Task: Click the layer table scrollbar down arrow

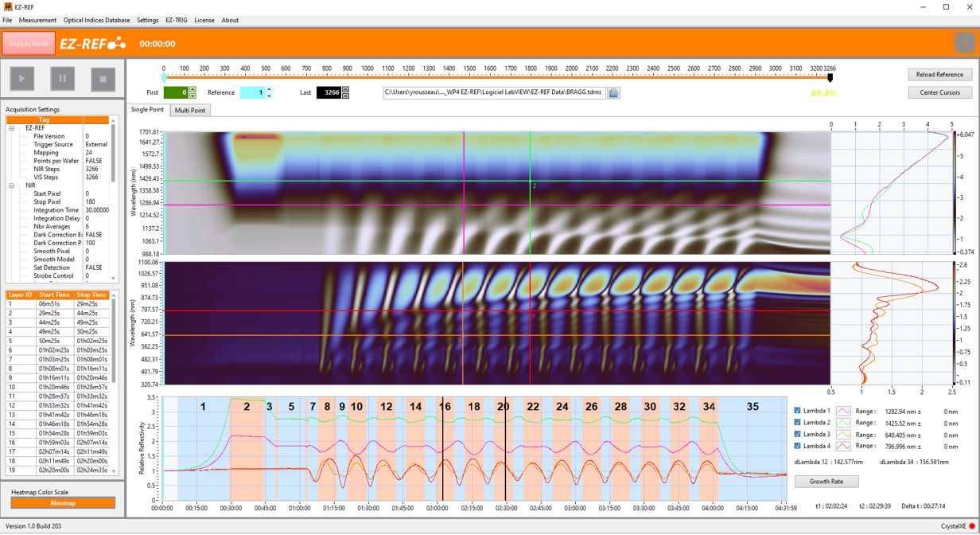Action: click(113, 471)
